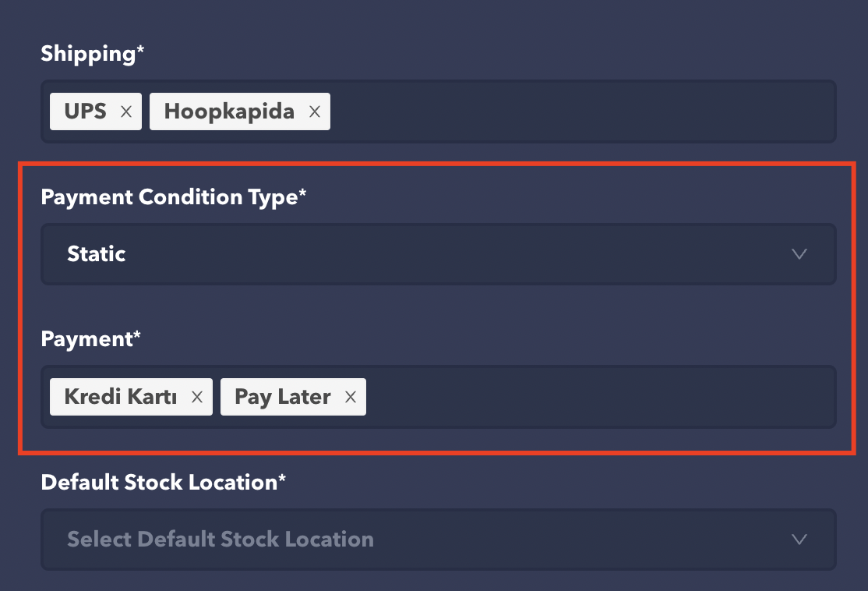Remove the UPS shipping tag
The image size is (868, 591).
point(126,111)
